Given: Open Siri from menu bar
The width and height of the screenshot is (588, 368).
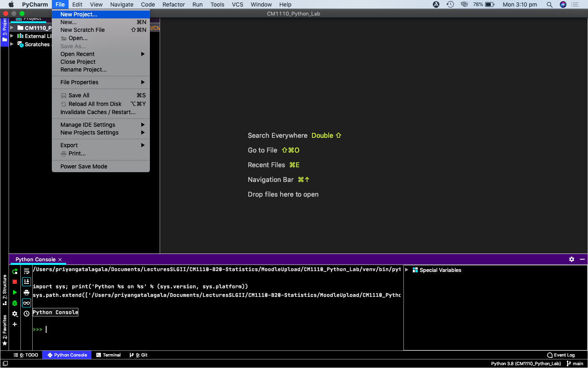Looking at the screenshot, I should click(563, 4).
